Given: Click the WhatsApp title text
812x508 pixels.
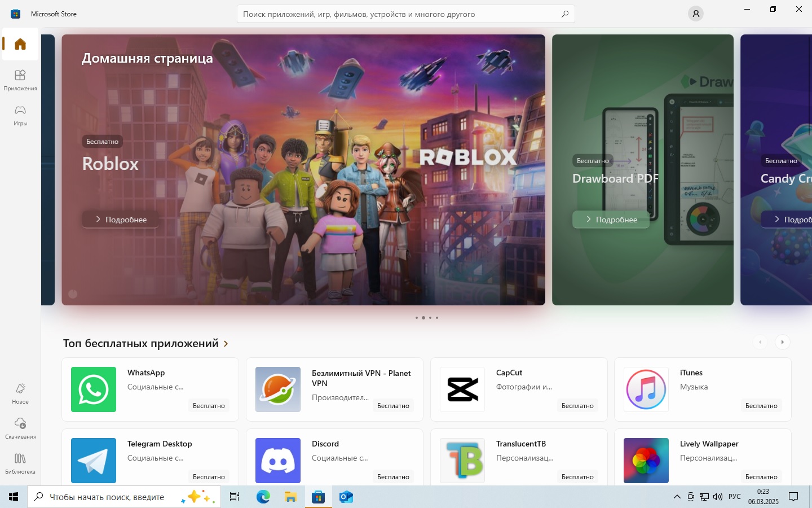Looking at the screenshot, I should tap(146, 373).
